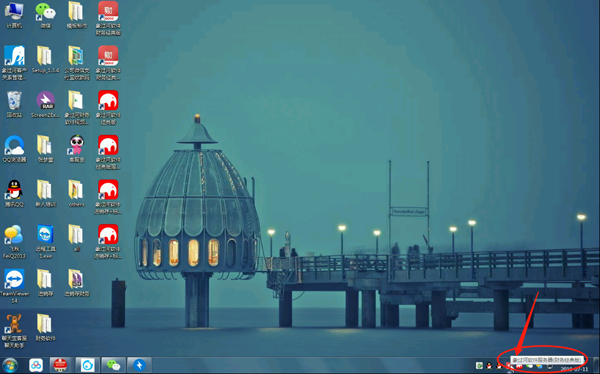Click the WeChat bubble tray icon
The height and width of the screenshot is (374, 600).
click(x=529, y=366)
